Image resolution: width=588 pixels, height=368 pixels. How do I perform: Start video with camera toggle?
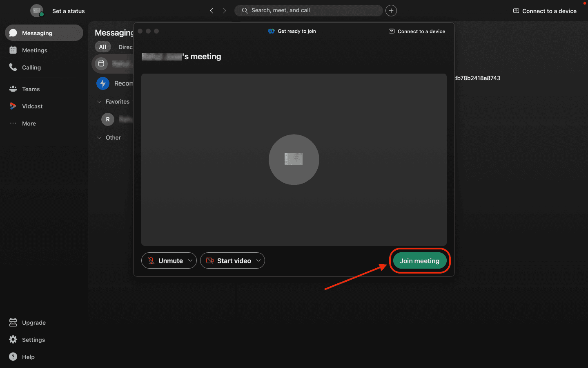pos(228,261)
